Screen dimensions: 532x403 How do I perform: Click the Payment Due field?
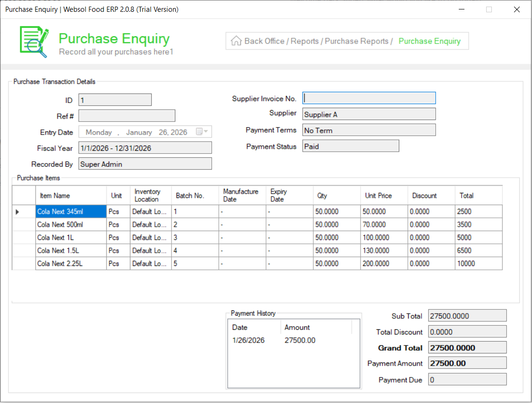point(467,379)
